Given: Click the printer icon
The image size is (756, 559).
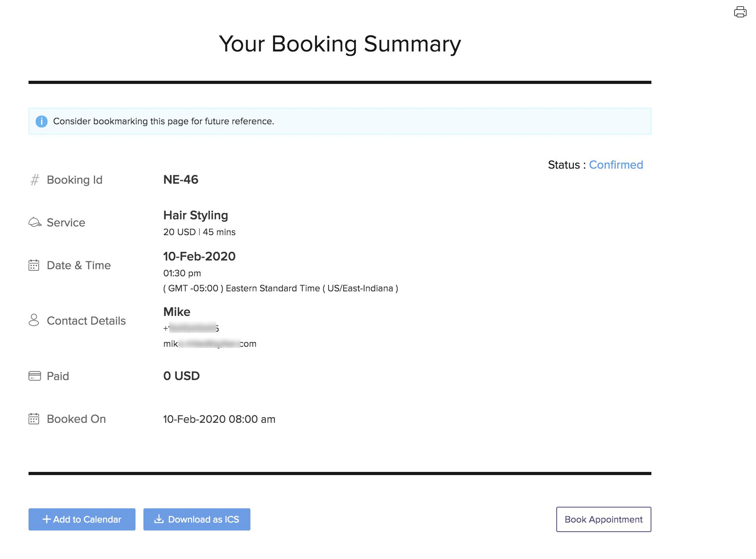Looking at the screenshot, I should pos(740,12).
